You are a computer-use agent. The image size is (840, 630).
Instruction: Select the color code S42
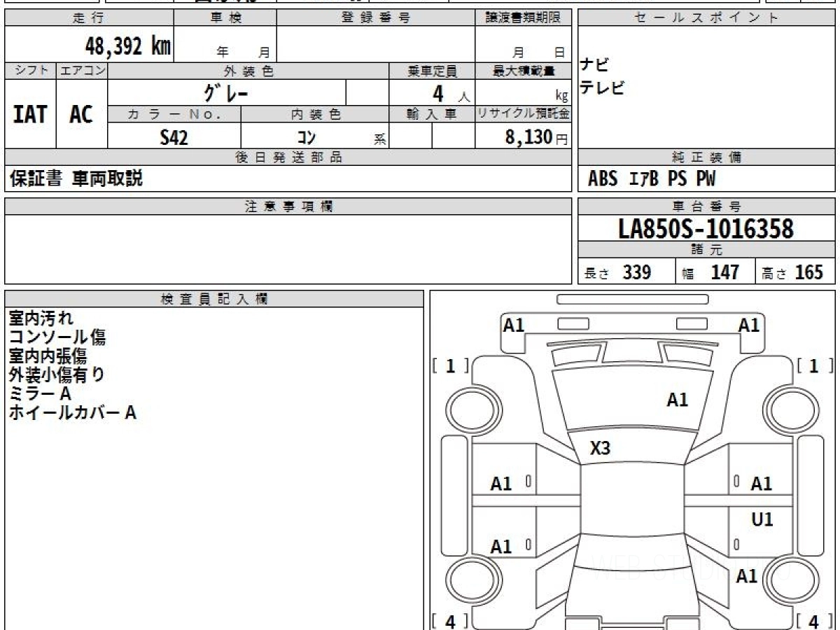coord(174,137)
